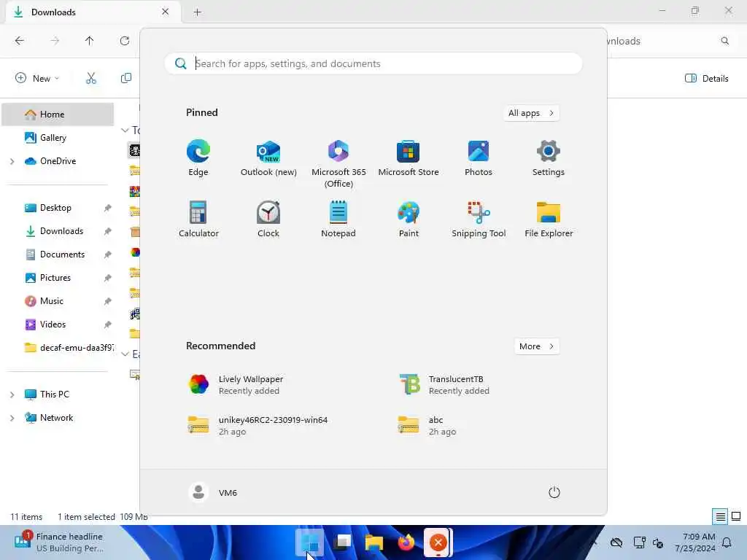Image resolution: width=747 pixels, height=560 pixels.
Task: Click the power button in Start menu
Action: (554, 492)
